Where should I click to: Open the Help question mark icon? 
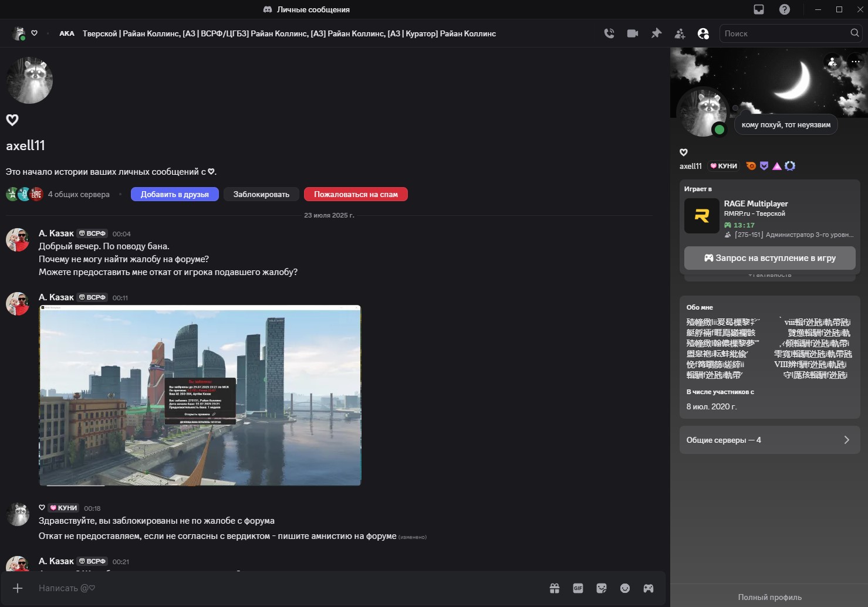coord(785,9)
